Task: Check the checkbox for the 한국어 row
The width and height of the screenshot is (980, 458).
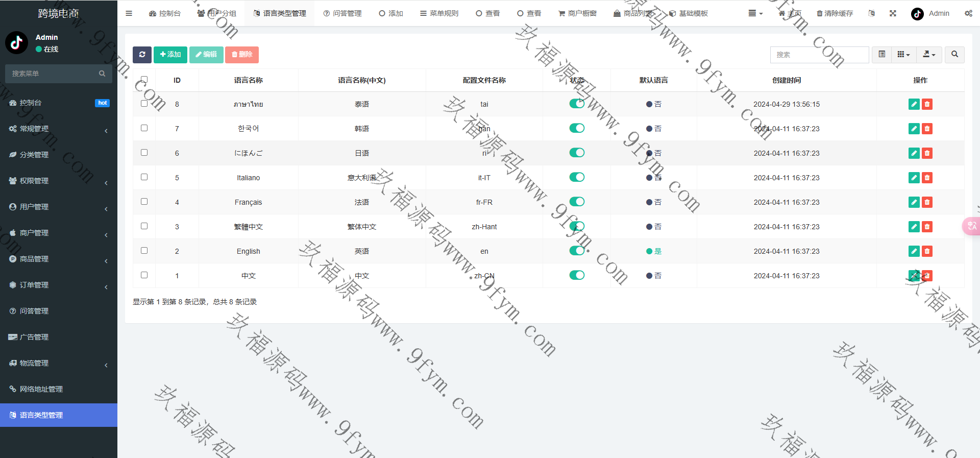Action: [144, 128]
